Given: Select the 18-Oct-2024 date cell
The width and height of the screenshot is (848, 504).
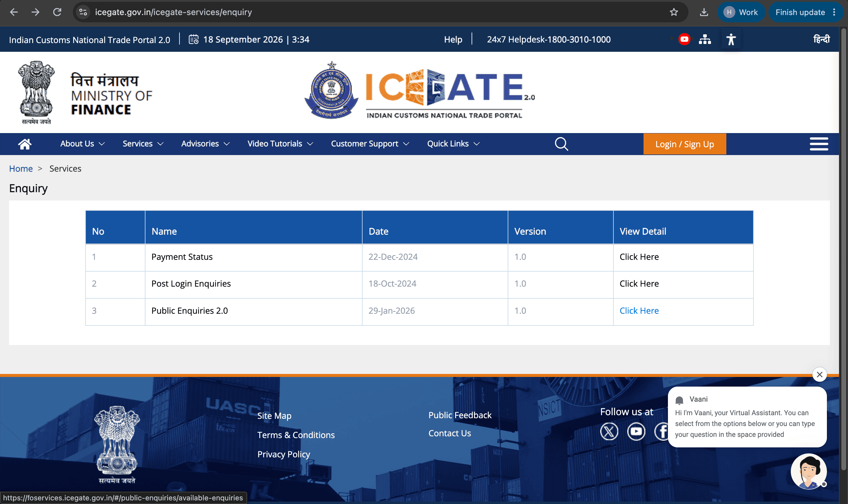Looking at the screenshot, I should 435,284.
